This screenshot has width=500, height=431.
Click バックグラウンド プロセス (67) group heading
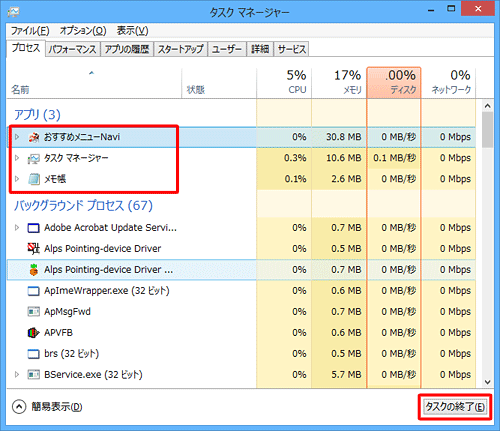click(x=83, y=206)
